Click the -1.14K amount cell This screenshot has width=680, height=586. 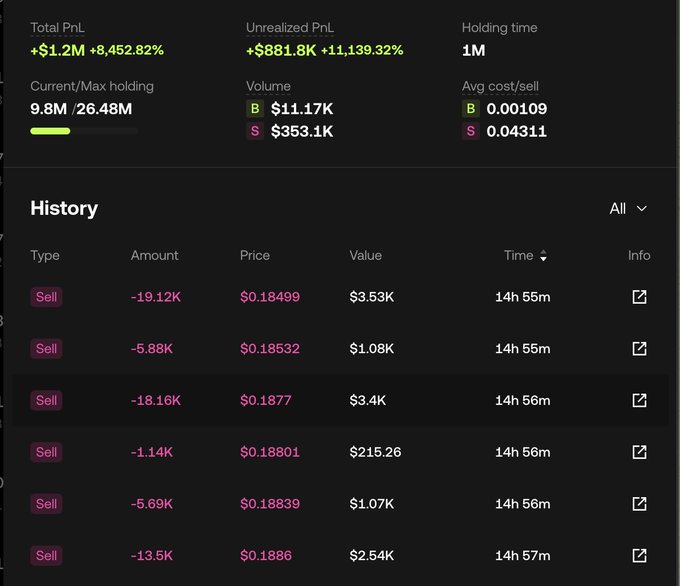pos(151,452)
